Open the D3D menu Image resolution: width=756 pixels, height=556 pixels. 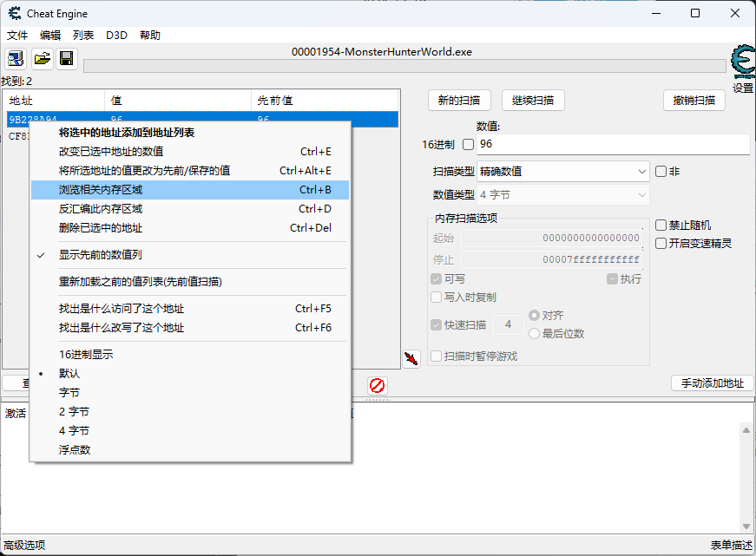click(116, 36)
